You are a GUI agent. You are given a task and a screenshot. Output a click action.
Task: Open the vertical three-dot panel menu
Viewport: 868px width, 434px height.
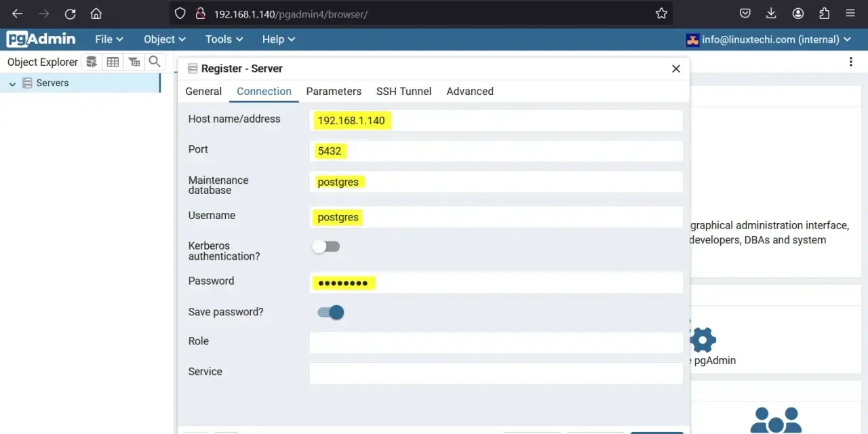(850, 62)
